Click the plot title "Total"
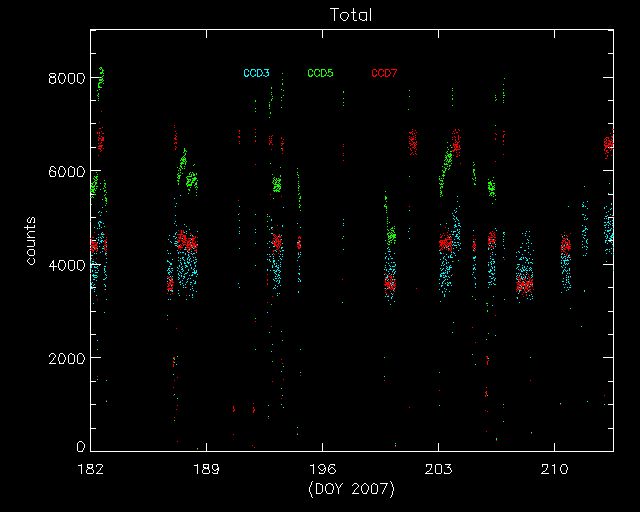 pyautogui.click(x=351, y=15)
